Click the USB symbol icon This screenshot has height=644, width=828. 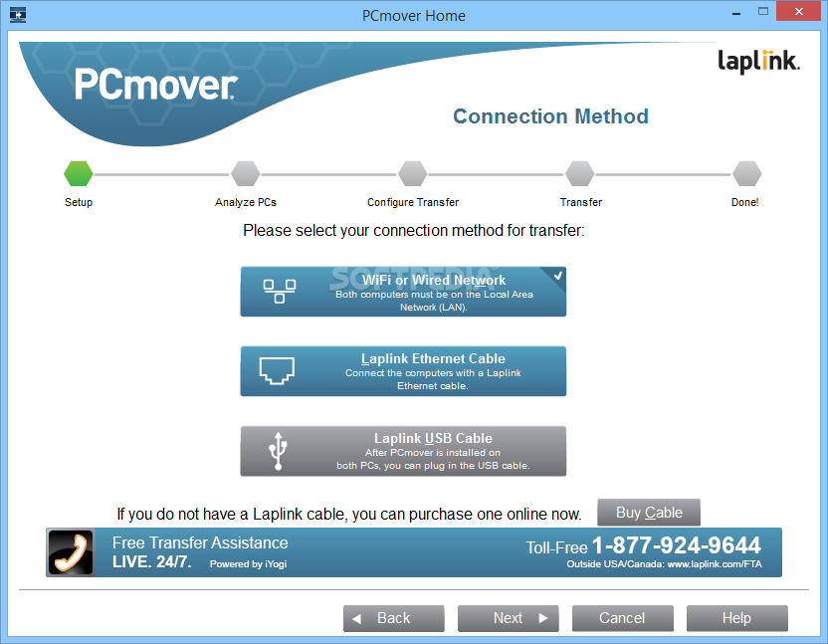[278, 451]
